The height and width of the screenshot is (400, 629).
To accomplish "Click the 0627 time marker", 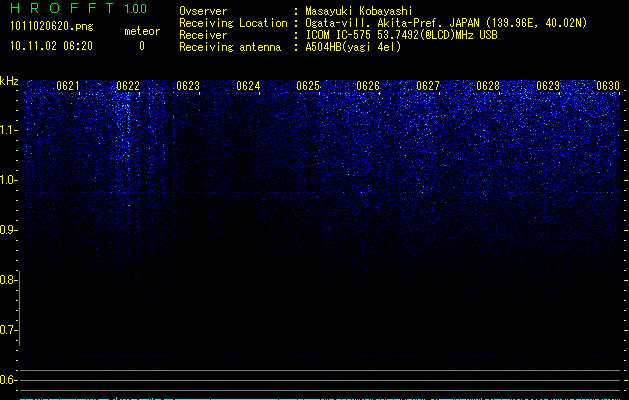I will pos(428,86).
